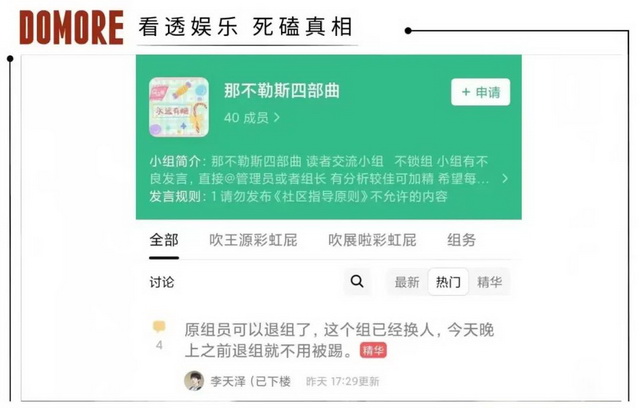Switch to the 吹展啦彩虹屁 tab

372,240
